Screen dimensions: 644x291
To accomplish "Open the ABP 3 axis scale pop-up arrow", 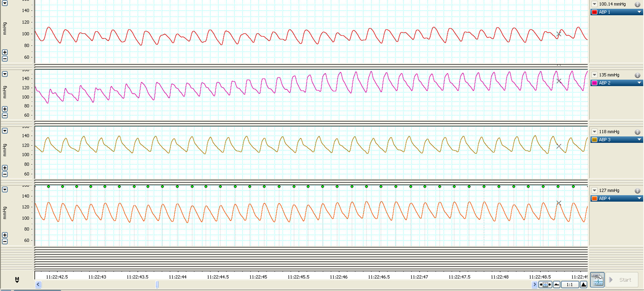I will (5, 131).
